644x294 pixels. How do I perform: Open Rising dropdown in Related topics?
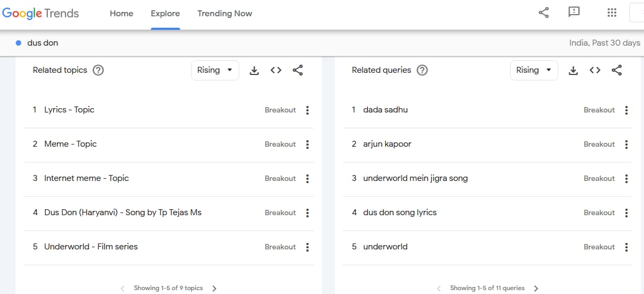tap(215, 70)
